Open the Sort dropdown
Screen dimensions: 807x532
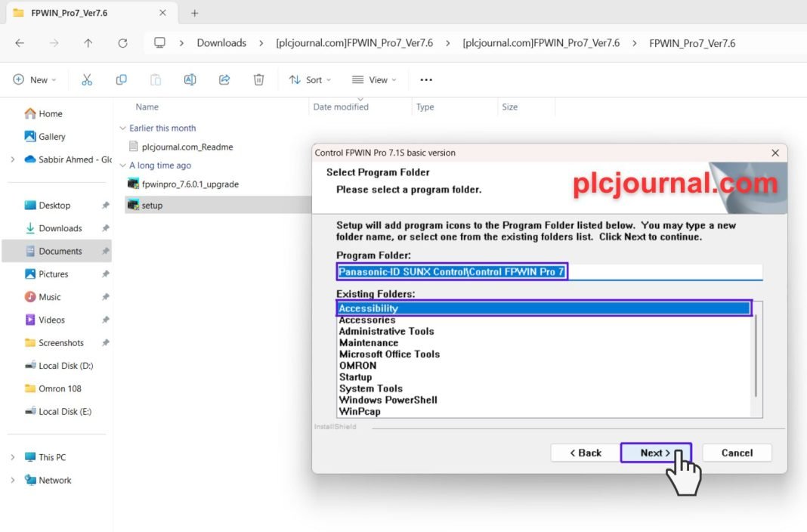click(306, 79)
